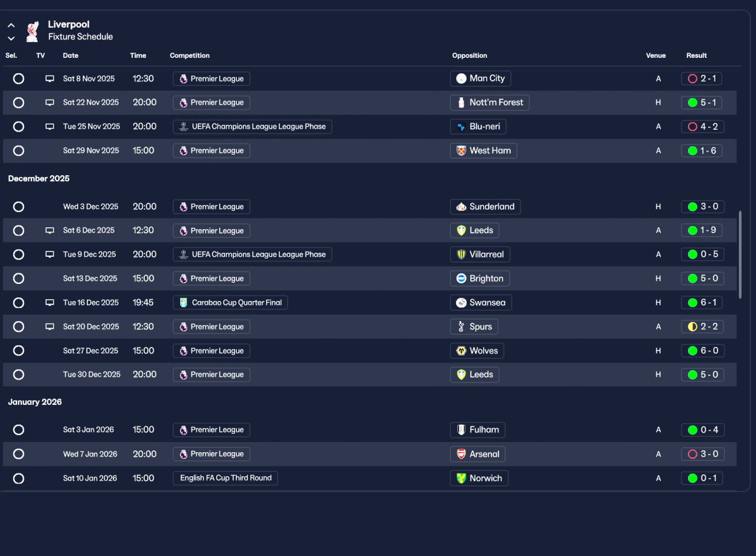Image resolution: width=756 pixels, height=556 pixels.
Task: Click the Blu-neri club crest
Action: tap(461, 126)
